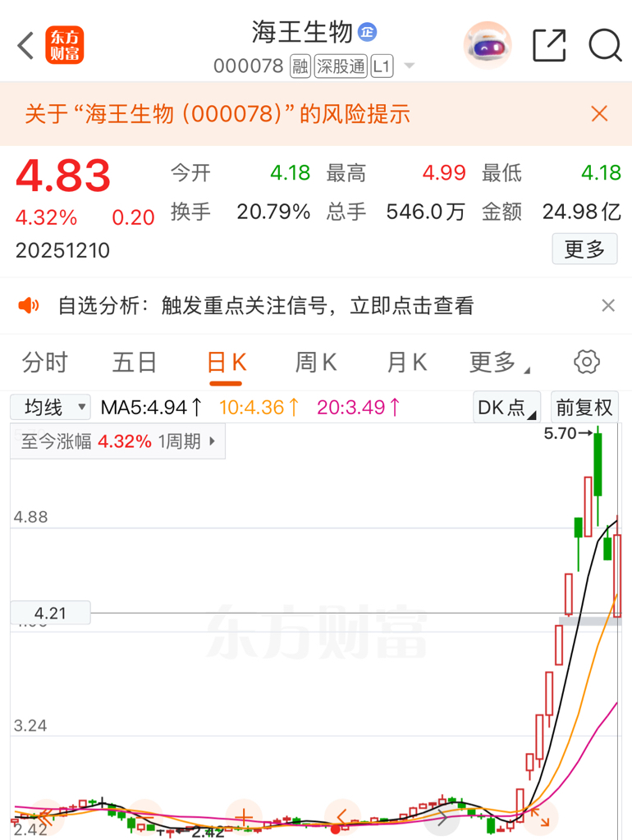632x840 pixels.
Task: Tap the 最高 4.99 value
Action: [444, 172]
